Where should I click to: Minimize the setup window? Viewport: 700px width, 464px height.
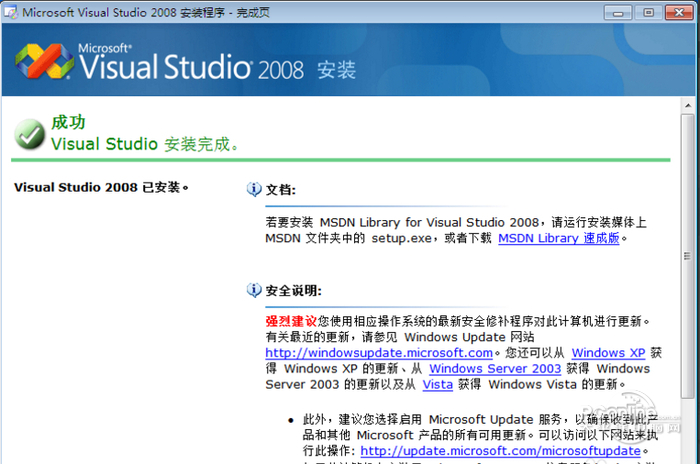point(617,13)
